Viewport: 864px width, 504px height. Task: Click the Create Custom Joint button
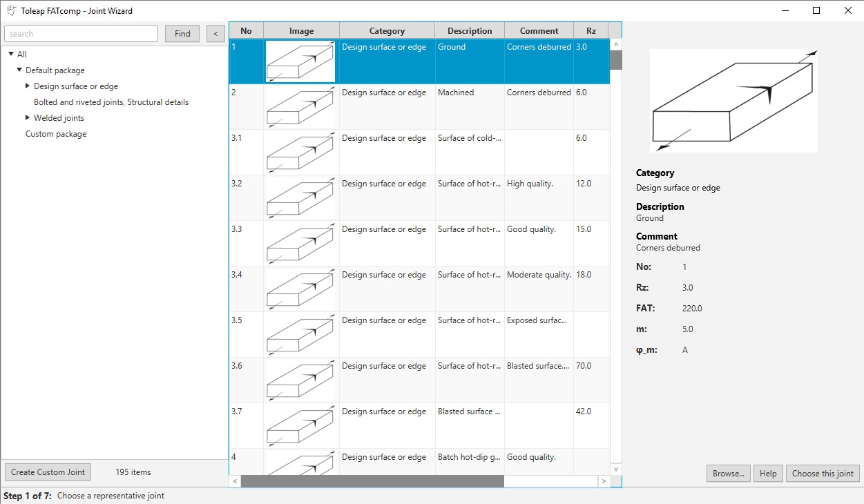click(x=48, y=472)
